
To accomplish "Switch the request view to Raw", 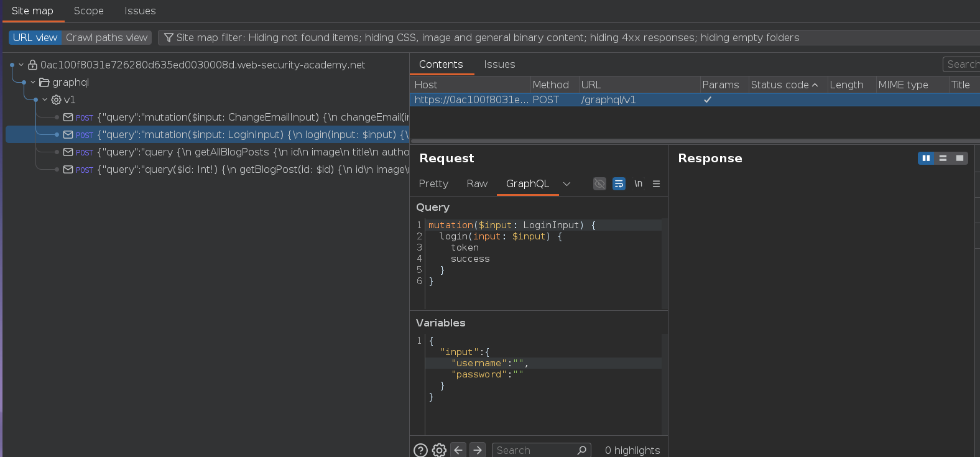I will click(477, 183).
